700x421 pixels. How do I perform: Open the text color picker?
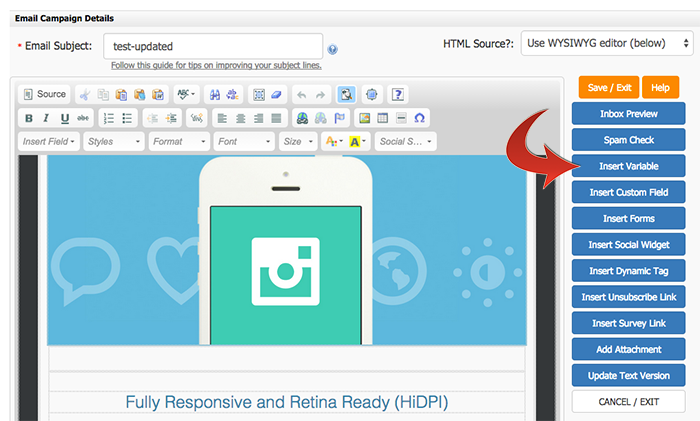333,142
